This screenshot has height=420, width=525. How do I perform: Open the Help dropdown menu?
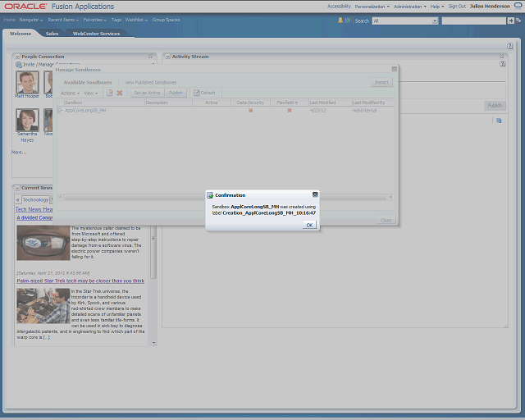tap(437, 7)
